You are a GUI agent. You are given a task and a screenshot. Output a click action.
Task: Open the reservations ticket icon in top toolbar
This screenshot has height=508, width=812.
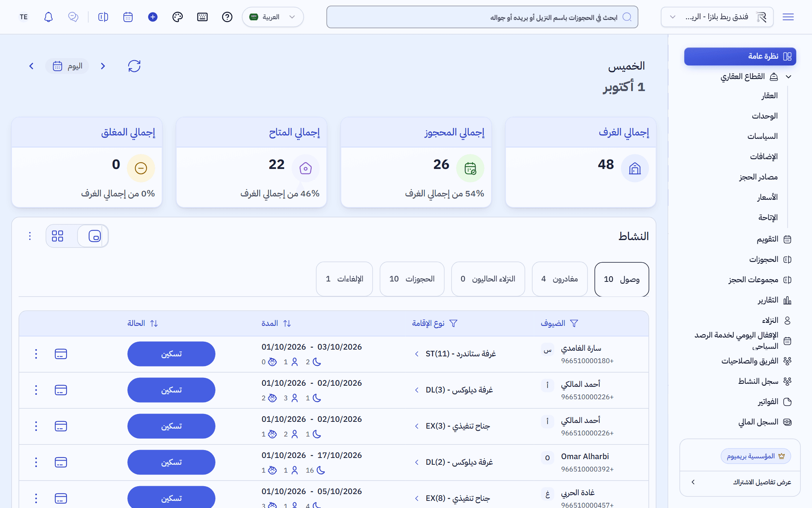click(x=103, y=17)
